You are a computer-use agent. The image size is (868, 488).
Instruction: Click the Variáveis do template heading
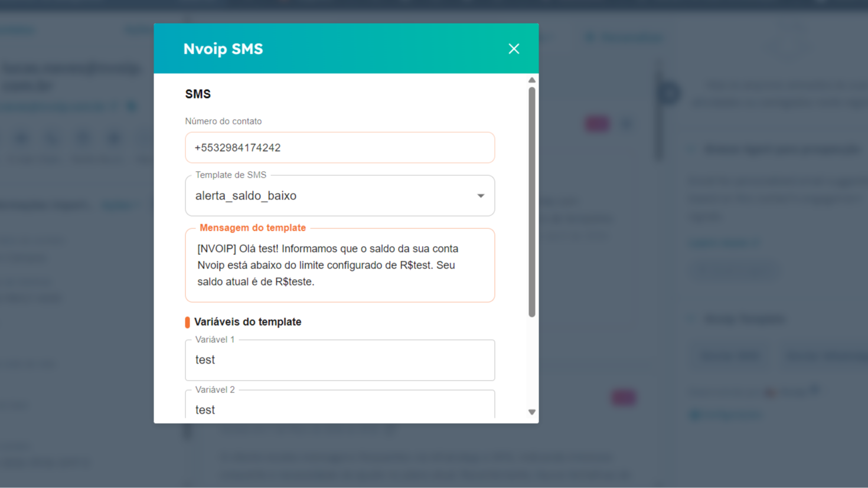click(x=247, y=322)
